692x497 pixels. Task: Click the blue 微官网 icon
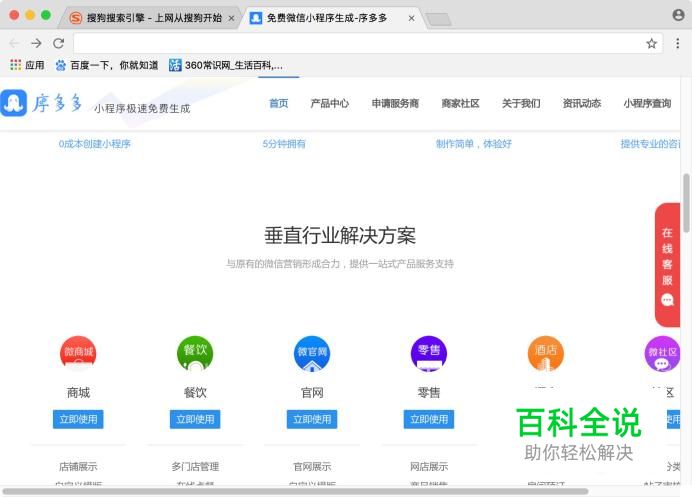(312, 353)
